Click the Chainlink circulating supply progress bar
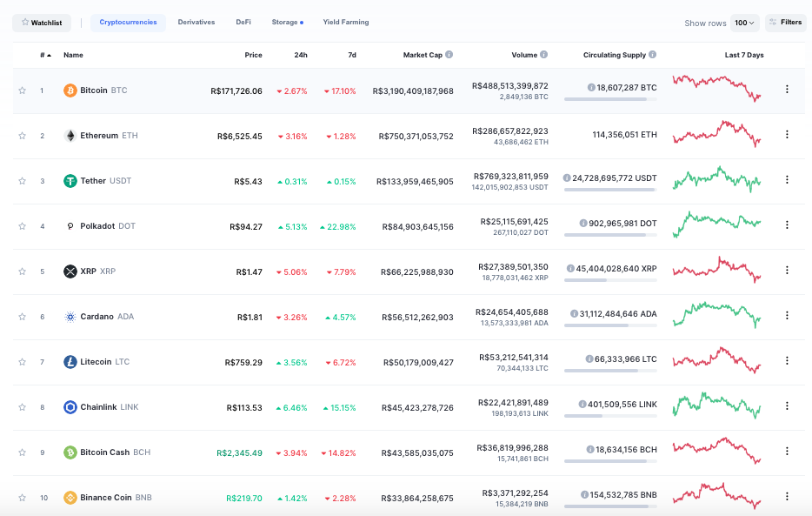The width and height of the screenshot is (812, 516). [610, 415]
